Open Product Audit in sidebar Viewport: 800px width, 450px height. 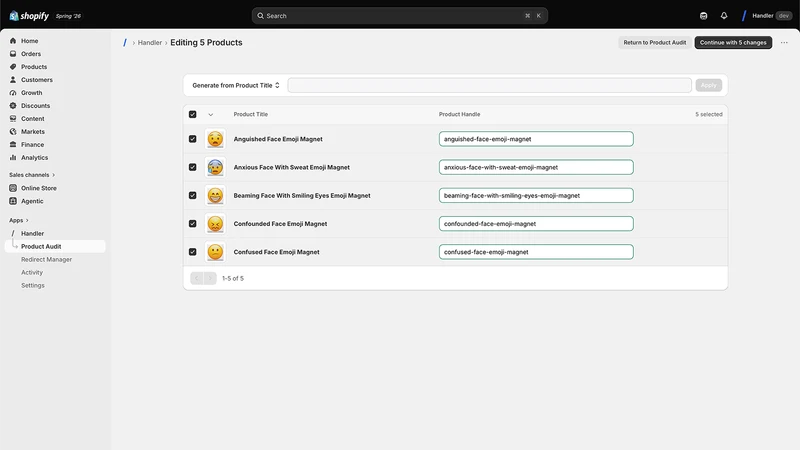click(x=55, y=246)
